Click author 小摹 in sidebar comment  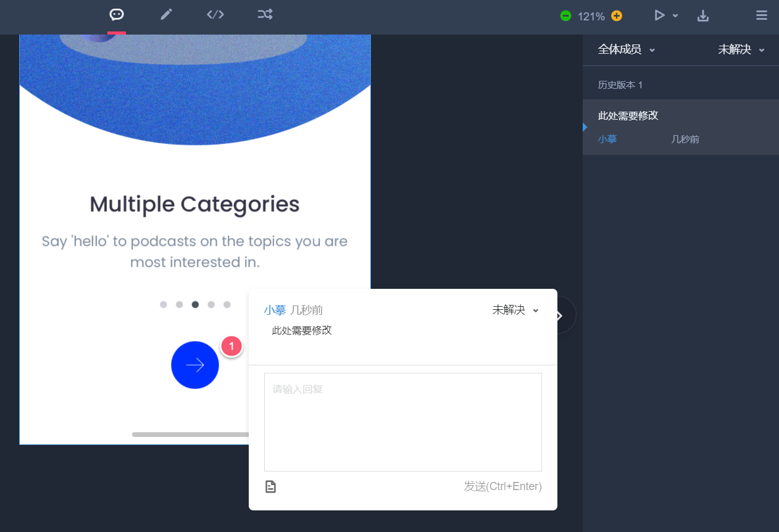click(607, 139)
